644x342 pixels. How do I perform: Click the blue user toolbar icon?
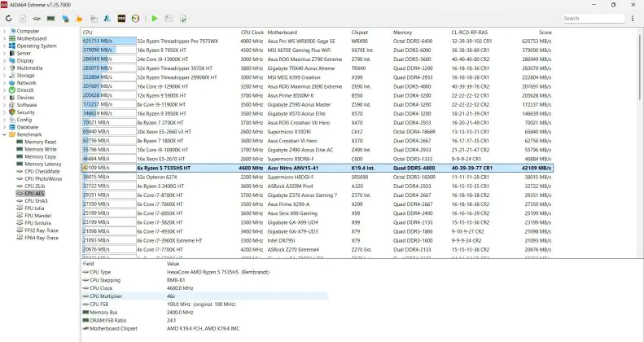tap(107, 19)
